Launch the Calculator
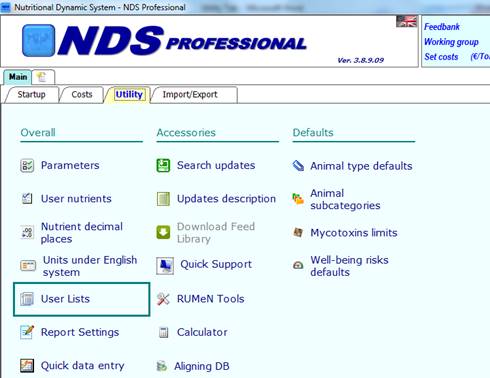 point(202,332)
